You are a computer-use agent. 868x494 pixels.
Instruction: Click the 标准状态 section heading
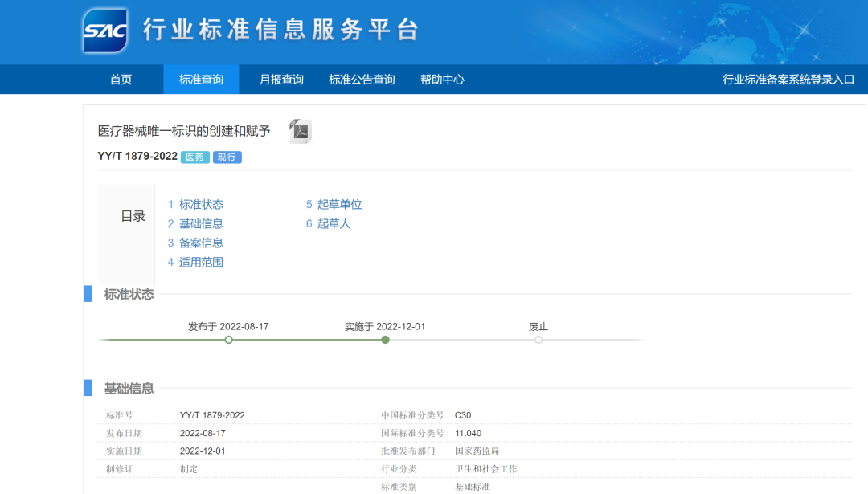pos(129,295)
